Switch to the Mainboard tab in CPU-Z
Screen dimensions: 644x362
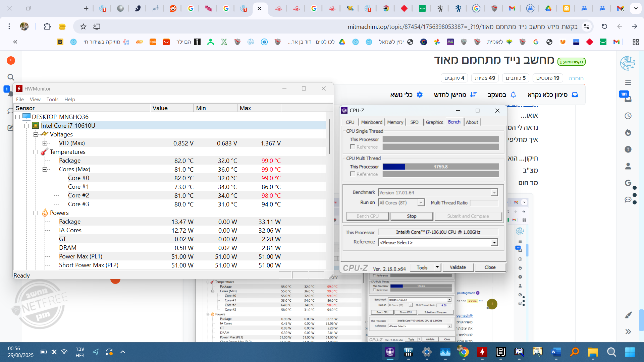tap(372, 122)
